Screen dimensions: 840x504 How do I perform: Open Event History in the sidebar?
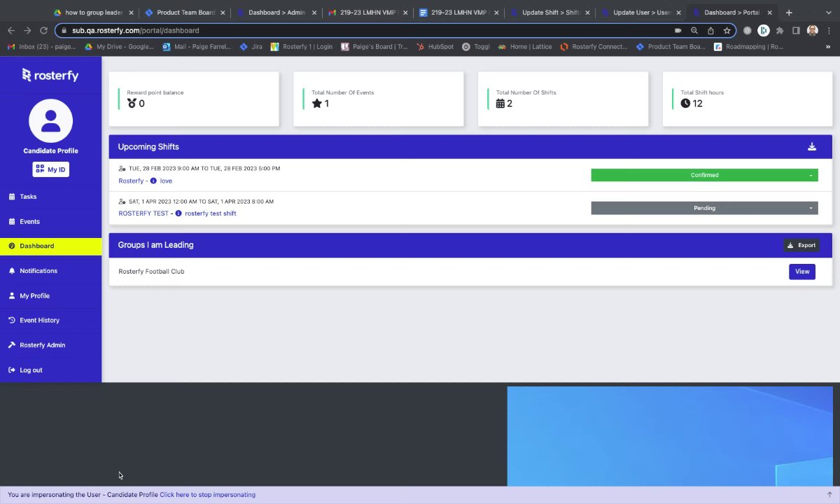(50, 320)
